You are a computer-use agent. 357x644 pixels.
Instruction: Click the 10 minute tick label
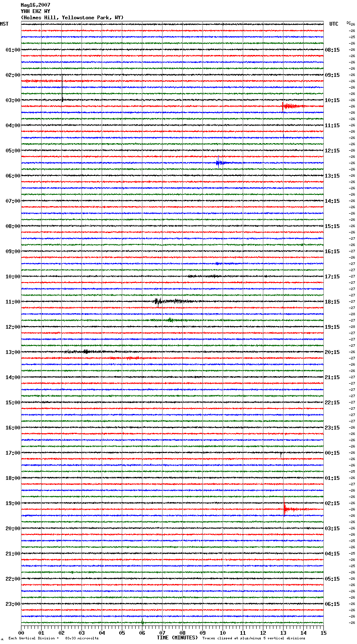point(223,633)
